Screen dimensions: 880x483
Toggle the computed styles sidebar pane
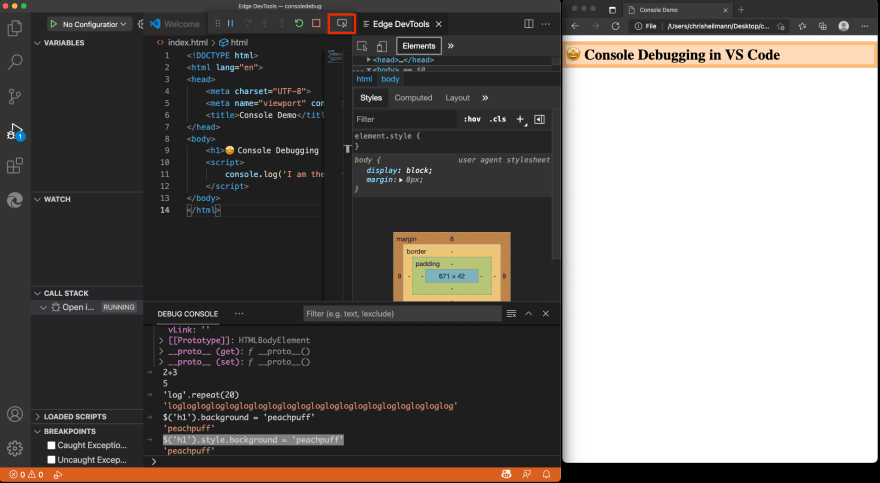tap(539, 119)
